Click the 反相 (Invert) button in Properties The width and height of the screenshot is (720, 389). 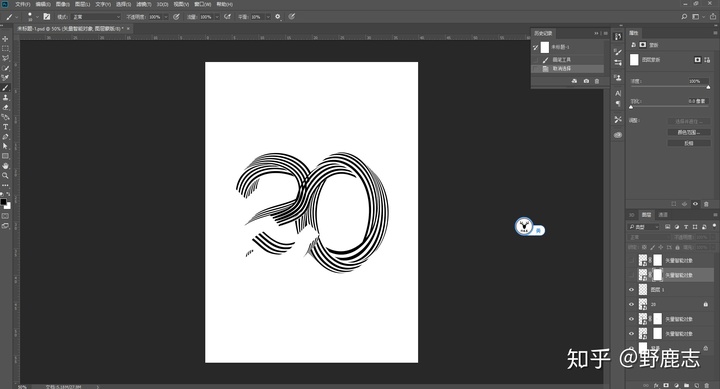coord(689,143)
